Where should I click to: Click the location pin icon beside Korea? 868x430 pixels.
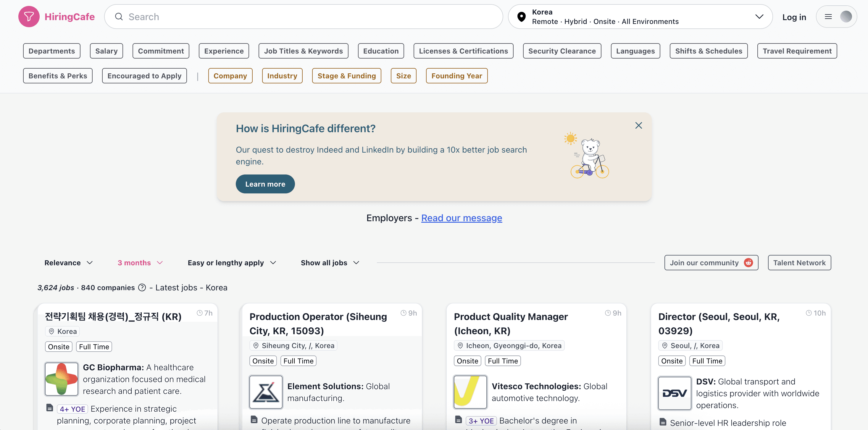point(521,16)
